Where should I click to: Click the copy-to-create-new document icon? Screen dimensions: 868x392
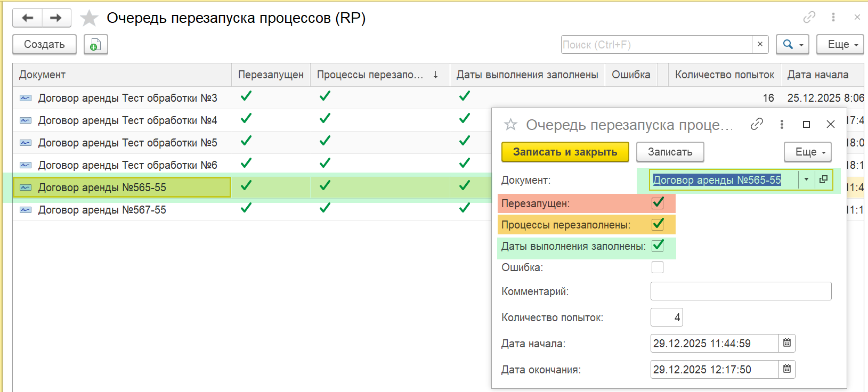[x=95, y=45]
